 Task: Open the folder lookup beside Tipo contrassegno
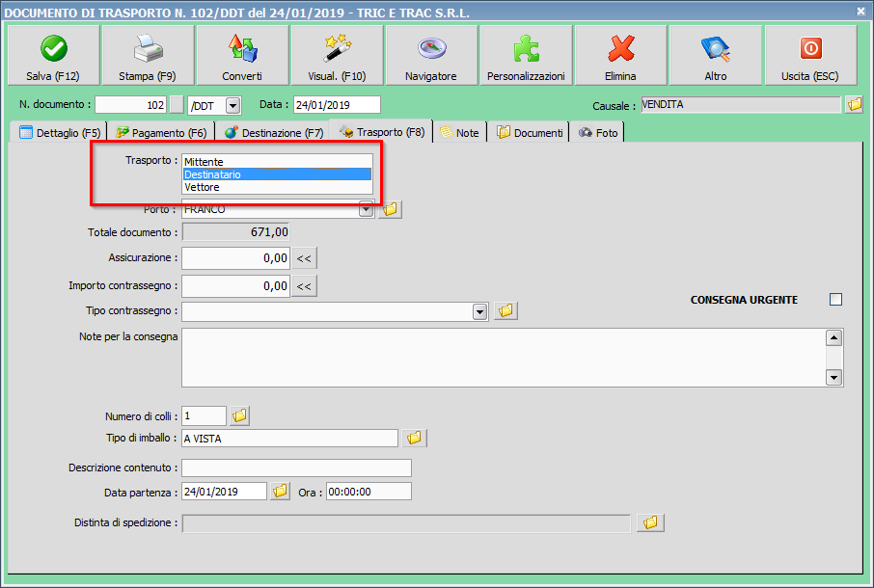tap(505, 310)
